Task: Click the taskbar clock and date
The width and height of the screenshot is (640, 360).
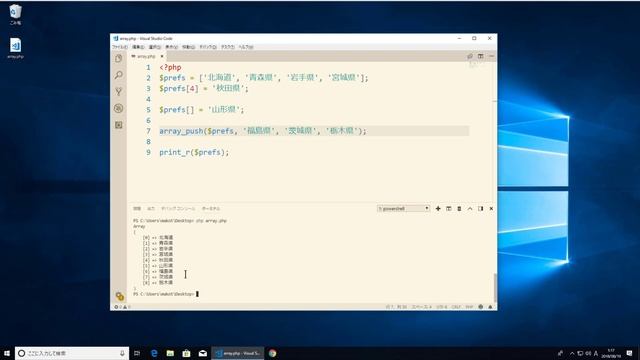Action: 611,353
